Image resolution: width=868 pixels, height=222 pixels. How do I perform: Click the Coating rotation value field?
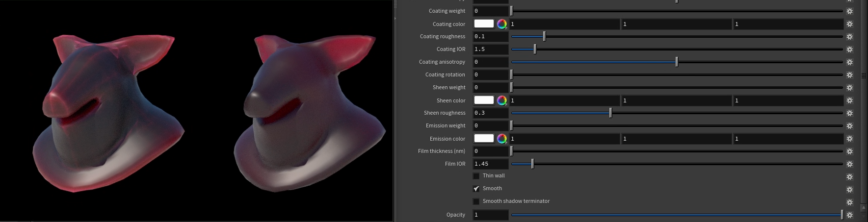491,74
